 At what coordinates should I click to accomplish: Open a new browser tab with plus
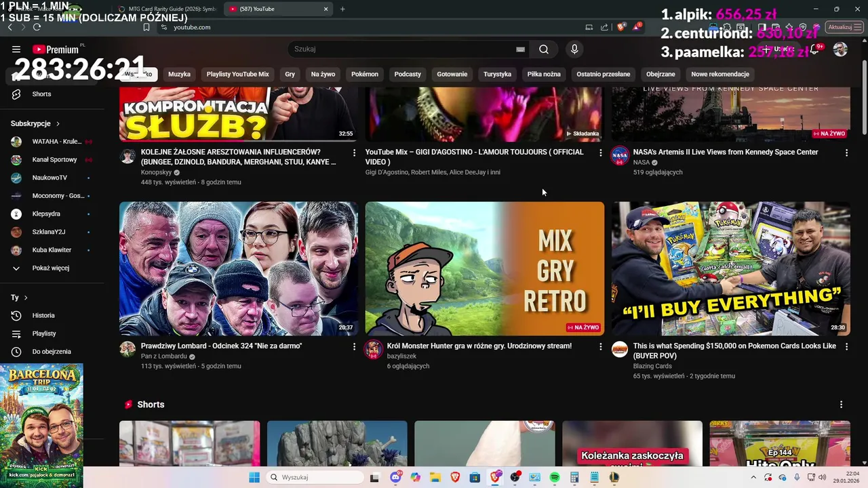coord(342,9)
